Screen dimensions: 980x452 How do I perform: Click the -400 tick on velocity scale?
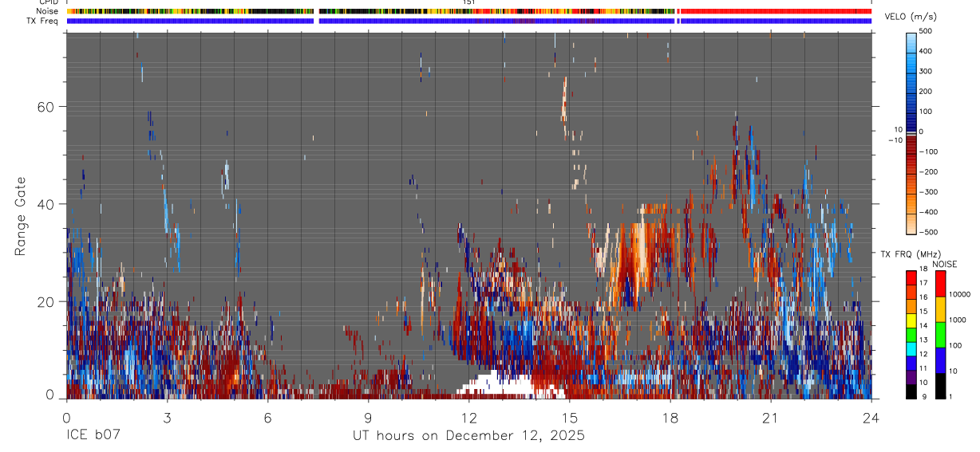[929, 212]
